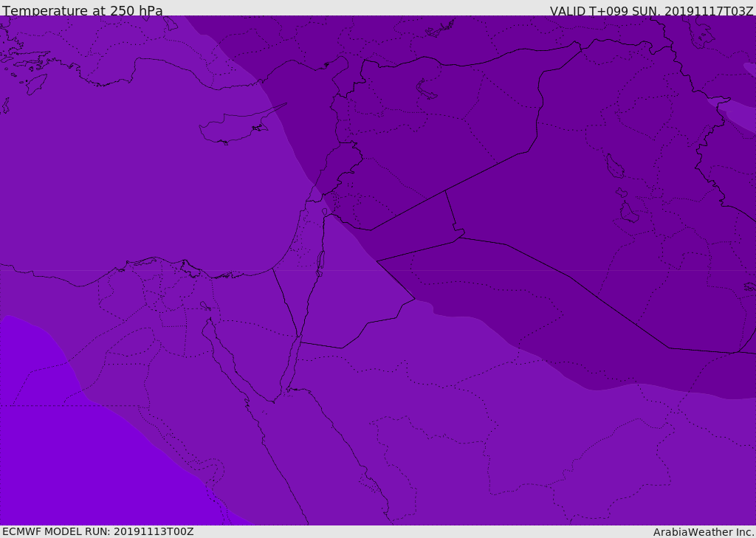Screen dimensions: 756x538
Task: Select Lake Razazza south of Habbaniyah
Action: tap(629, 212)
